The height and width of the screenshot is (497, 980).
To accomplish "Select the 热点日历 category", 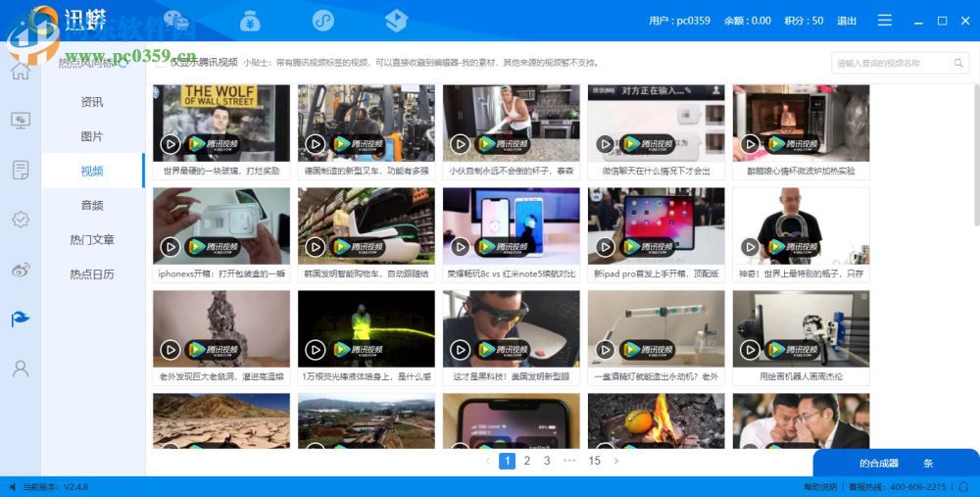I will (92, 273).
